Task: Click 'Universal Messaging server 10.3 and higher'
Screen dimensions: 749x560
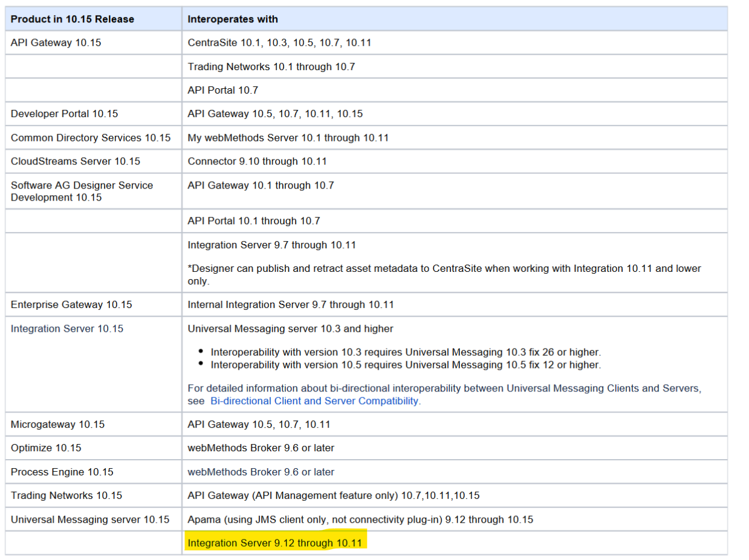Action: tap(290, 329)
